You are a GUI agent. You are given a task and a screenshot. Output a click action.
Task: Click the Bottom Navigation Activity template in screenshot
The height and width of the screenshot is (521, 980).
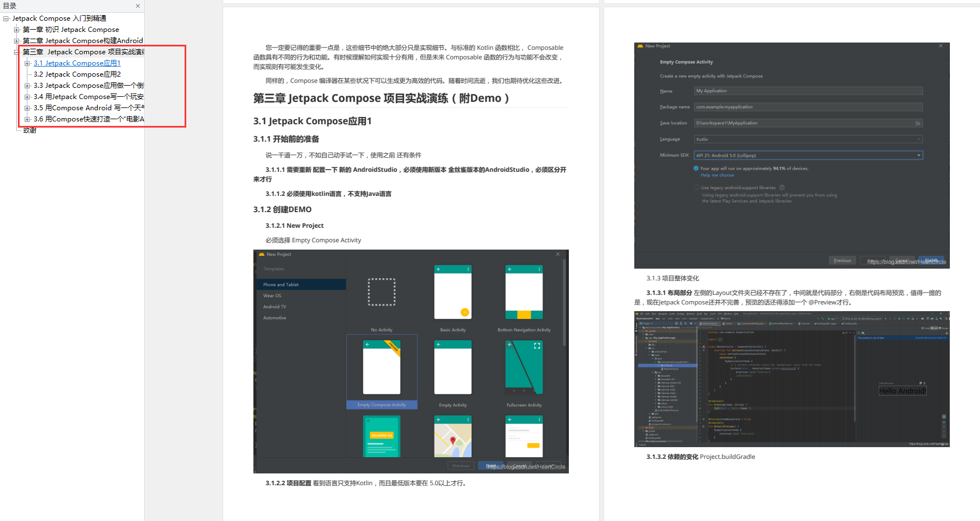point(524,298)
